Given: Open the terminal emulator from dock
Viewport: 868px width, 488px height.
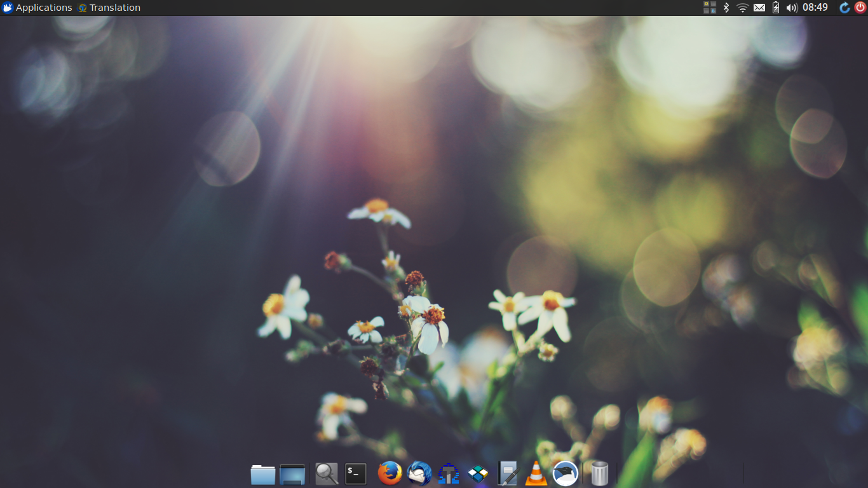Looking at the screenshot, I should 356,473.
